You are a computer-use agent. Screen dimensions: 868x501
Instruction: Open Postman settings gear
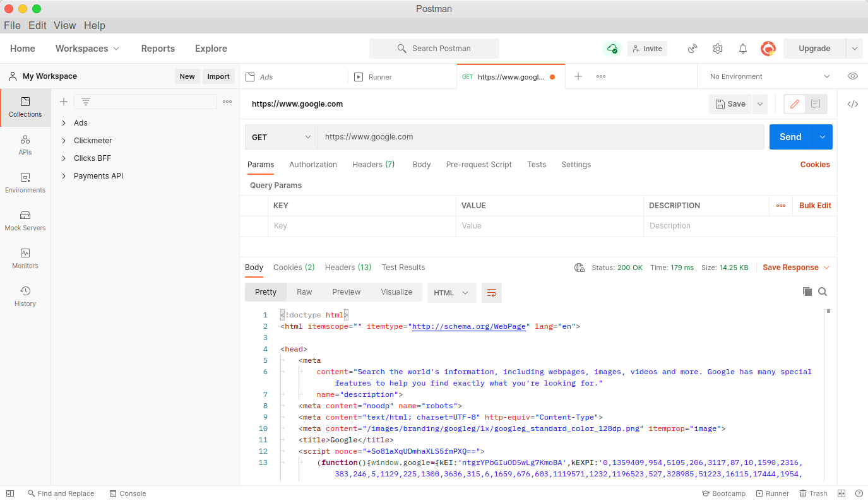[718, 49]
